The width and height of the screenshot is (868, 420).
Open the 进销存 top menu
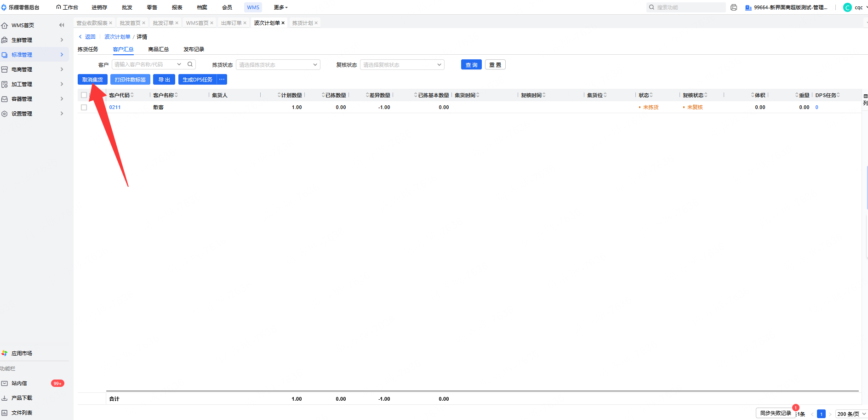point(99,7)
